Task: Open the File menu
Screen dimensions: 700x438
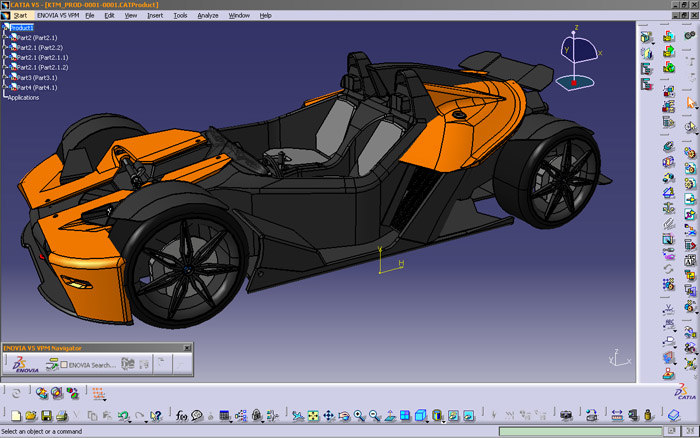Action: (x=90, y=15)
